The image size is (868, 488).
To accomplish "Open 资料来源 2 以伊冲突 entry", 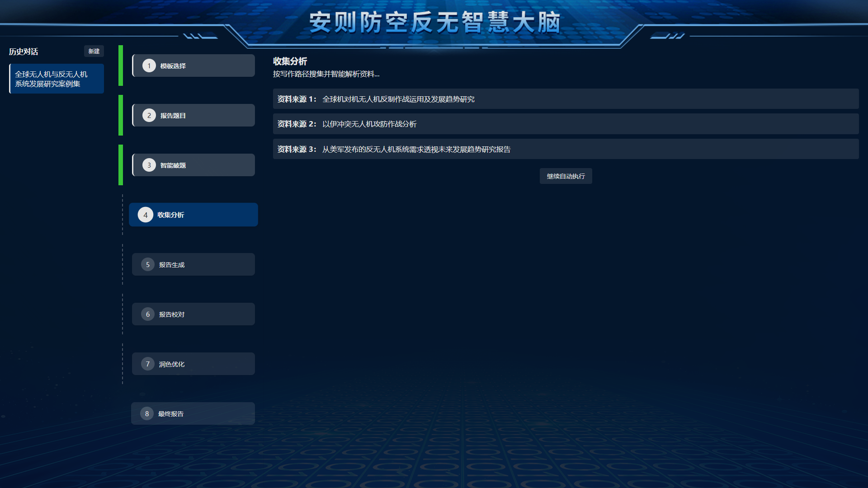I will (x=565, y=124).
